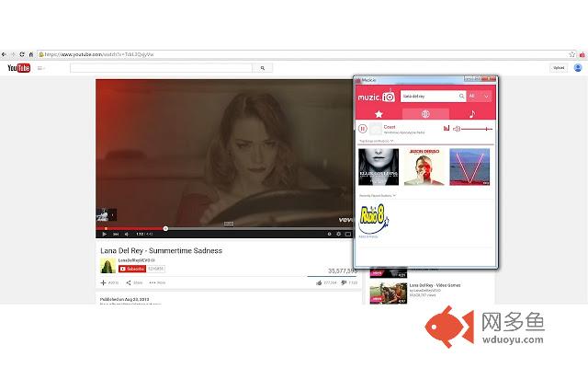Viewport: 588px width, 368px height.
Task: Click the YouTube Upload button
Action: pyautogui.click(x=559, y=68)
